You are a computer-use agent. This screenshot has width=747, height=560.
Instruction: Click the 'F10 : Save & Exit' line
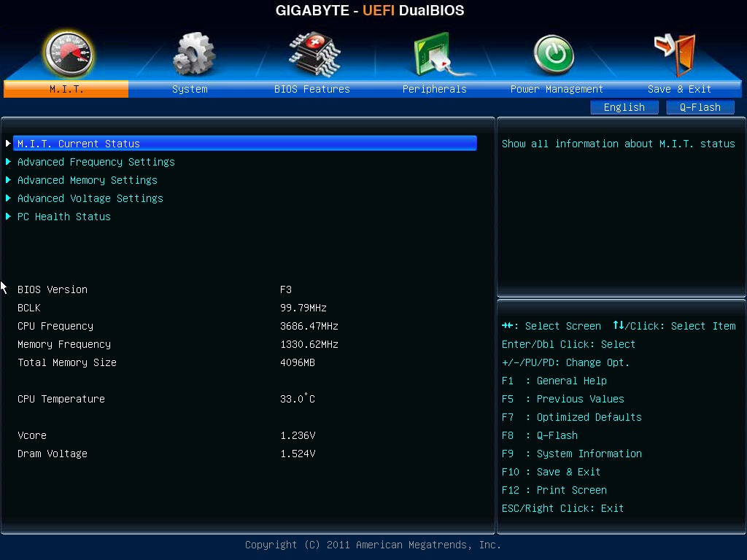point(551,472)
